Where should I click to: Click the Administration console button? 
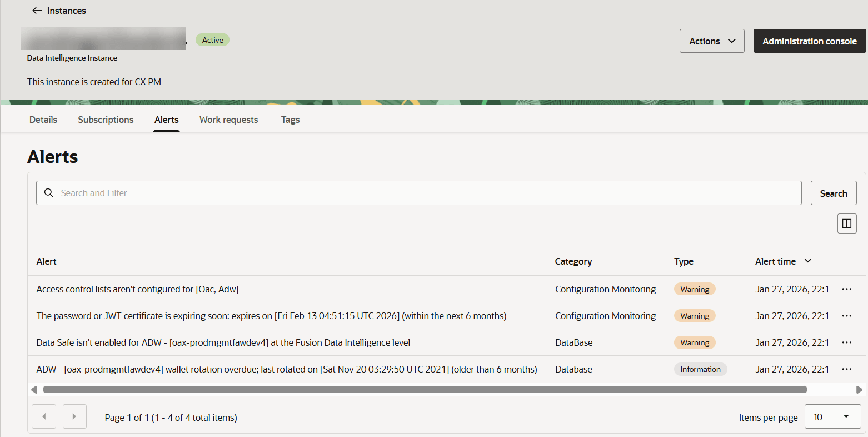click(x=809, y=41)
